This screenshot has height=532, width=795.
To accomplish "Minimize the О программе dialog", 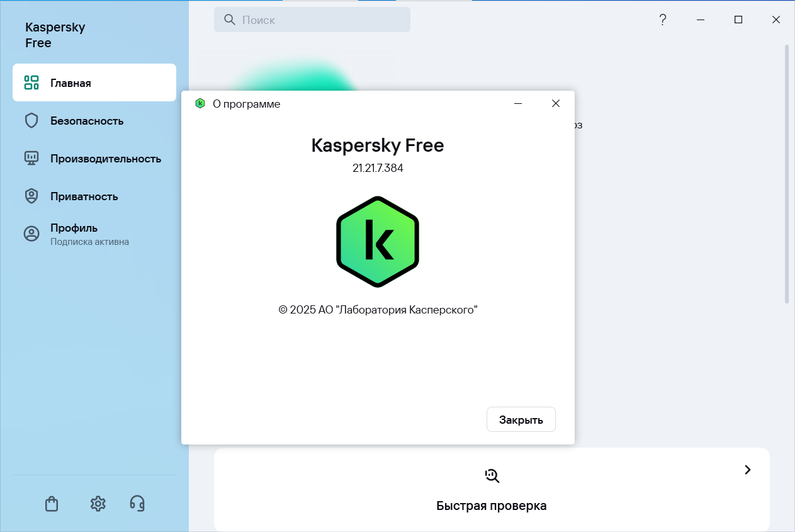I will pyautogui.click(x=518, y=104).
